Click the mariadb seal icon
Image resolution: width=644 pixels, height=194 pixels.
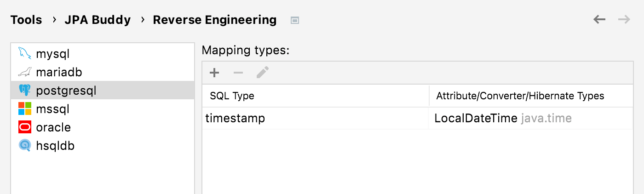click(x=25, y=72)
